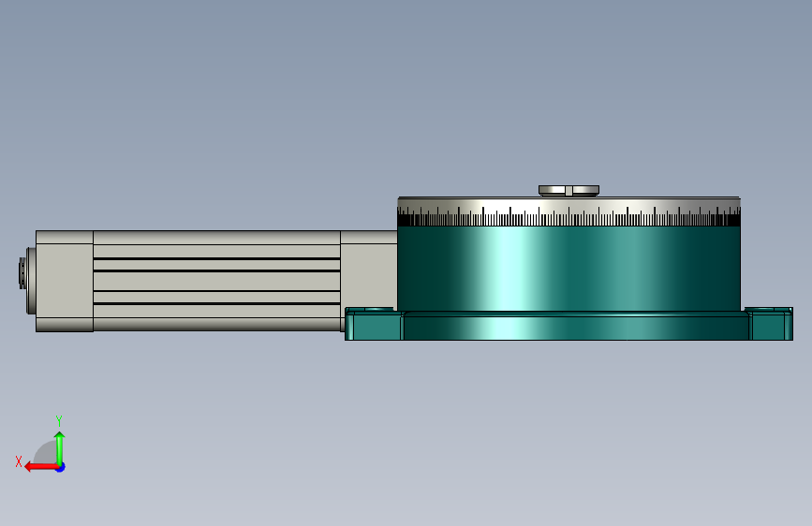Click the red X axis arrow of the triad

click(x=41, y=467)
